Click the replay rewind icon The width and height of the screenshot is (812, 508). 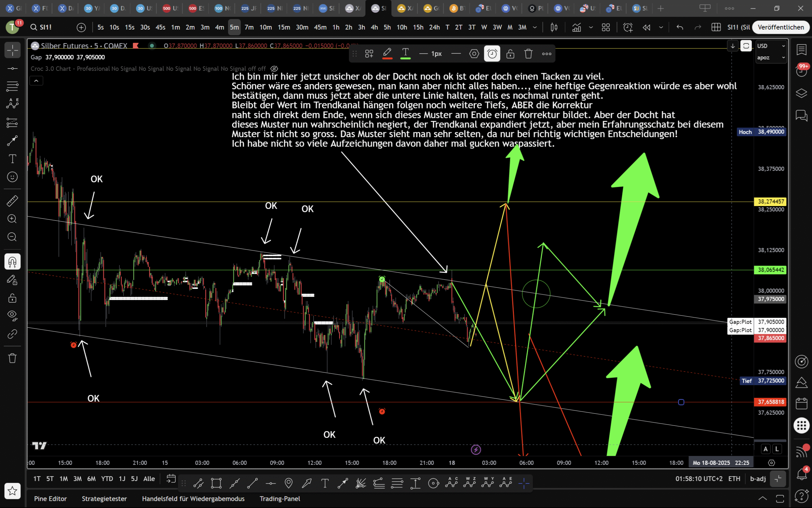pos(646,27)
